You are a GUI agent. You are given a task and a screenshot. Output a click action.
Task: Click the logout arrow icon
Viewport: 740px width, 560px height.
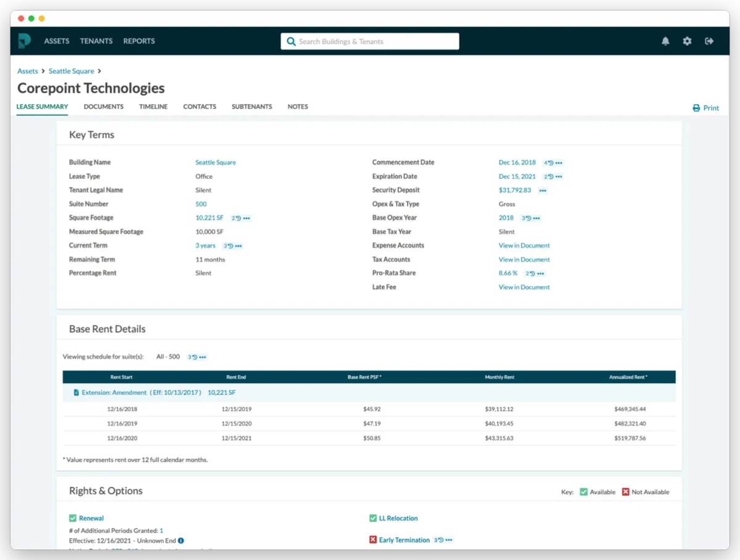(x=709, y=41)
